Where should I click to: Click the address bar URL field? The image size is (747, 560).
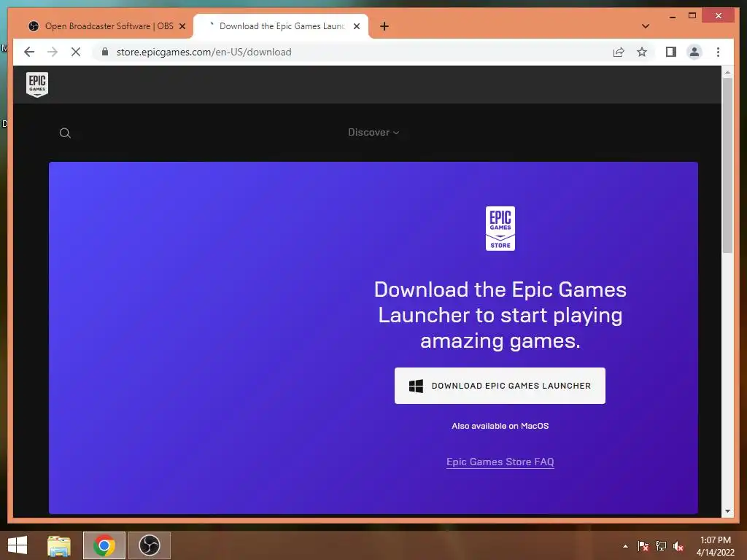[352, 52]
